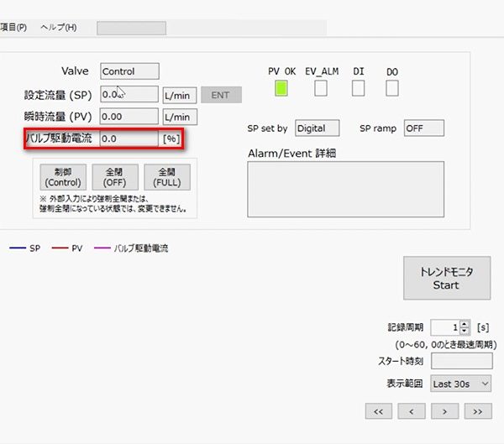Click the EV_ALM status indicator box

tap(321, 87)
